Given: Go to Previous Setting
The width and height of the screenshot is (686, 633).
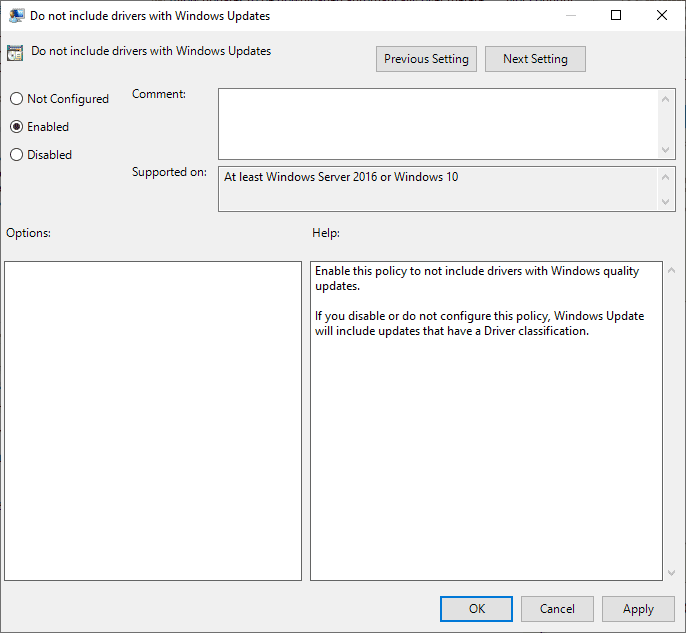Looking at the screenshot, I should [x=426, y=59].
